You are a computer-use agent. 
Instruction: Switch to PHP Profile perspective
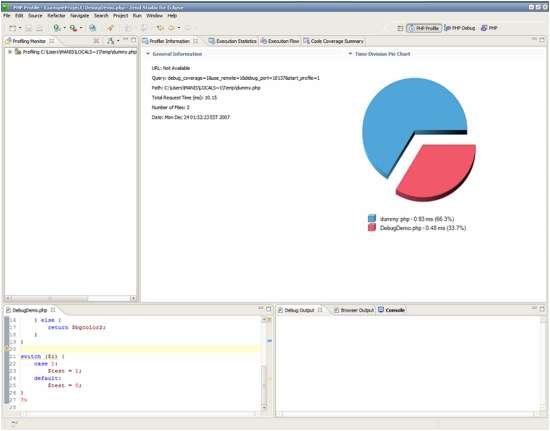coord(424,28)
